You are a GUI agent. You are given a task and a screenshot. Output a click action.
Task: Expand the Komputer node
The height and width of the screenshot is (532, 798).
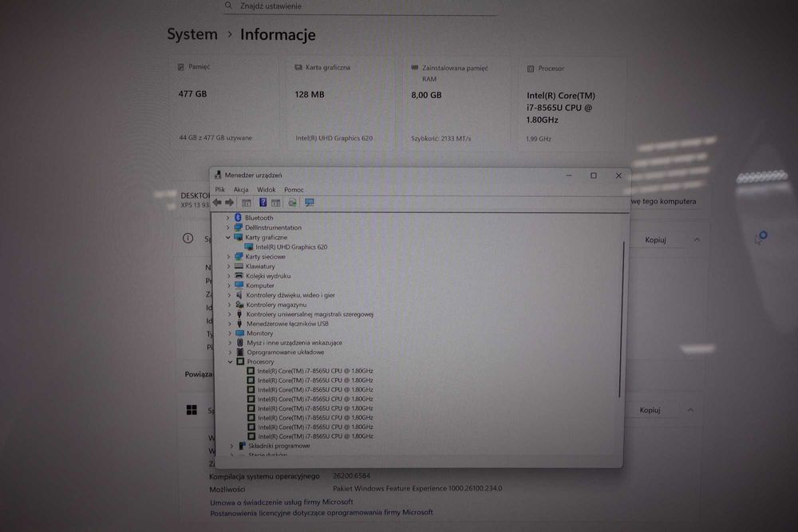(228, 286)
